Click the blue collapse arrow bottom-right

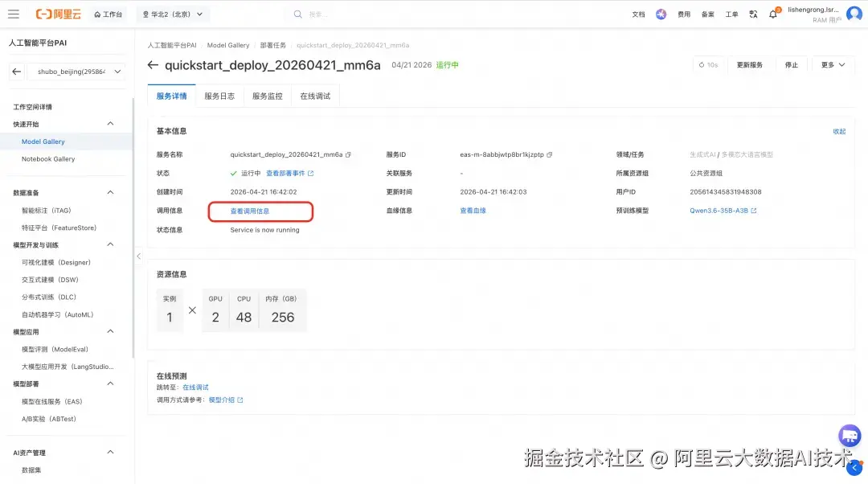854,467
